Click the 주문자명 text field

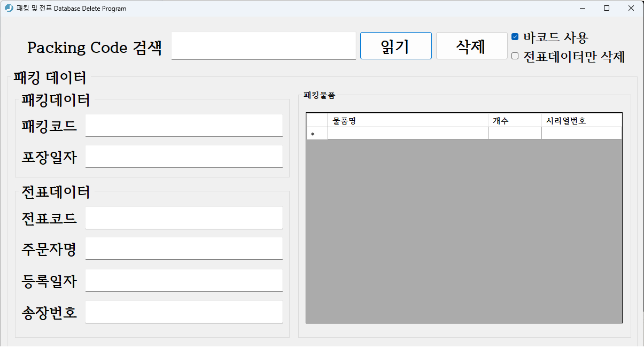184,248
